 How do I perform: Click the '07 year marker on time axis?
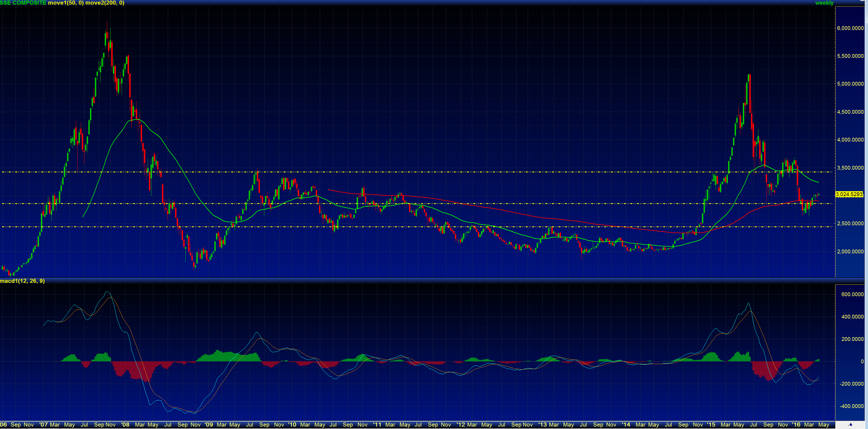43,424
